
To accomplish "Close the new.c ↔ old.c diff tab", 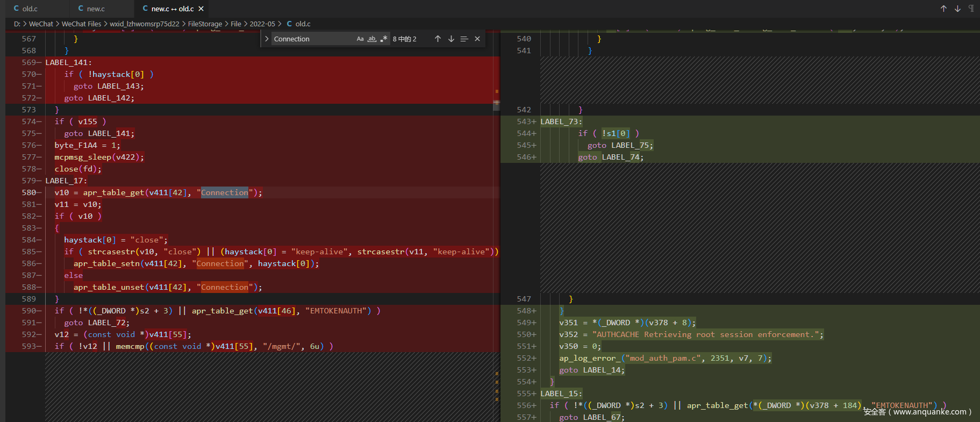I will pyautogui.click(x=201, y=9).
